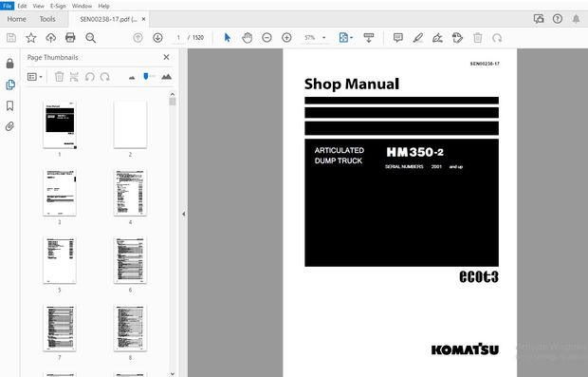Select page 7 thumbnail
The height and width of the screenshot is (377, 588).
60,329
